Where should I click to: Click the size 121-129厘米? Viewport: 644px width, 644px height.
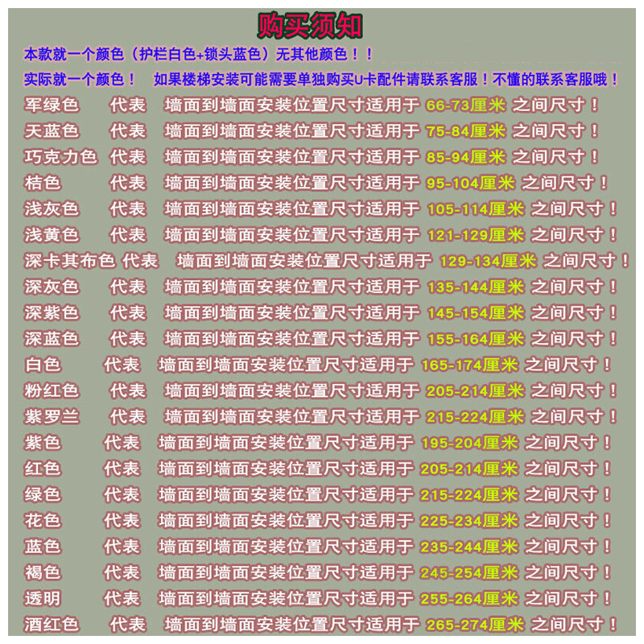(x=476, y=235)
